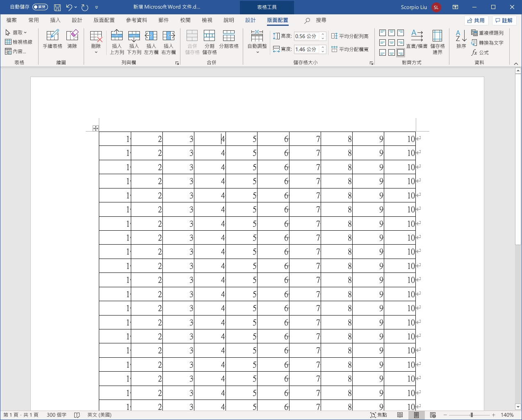Click 重複標題列 Repeat Header Rows
This screenshot has height=420, width=522.
pyautogui.click(x=488, y=33)
